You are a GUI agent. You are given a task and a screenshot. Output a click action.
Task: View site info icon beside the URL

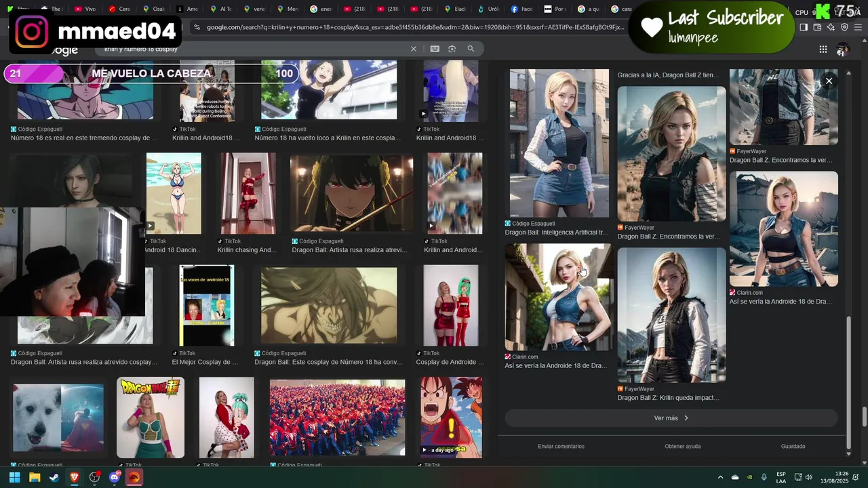[197, 27]
